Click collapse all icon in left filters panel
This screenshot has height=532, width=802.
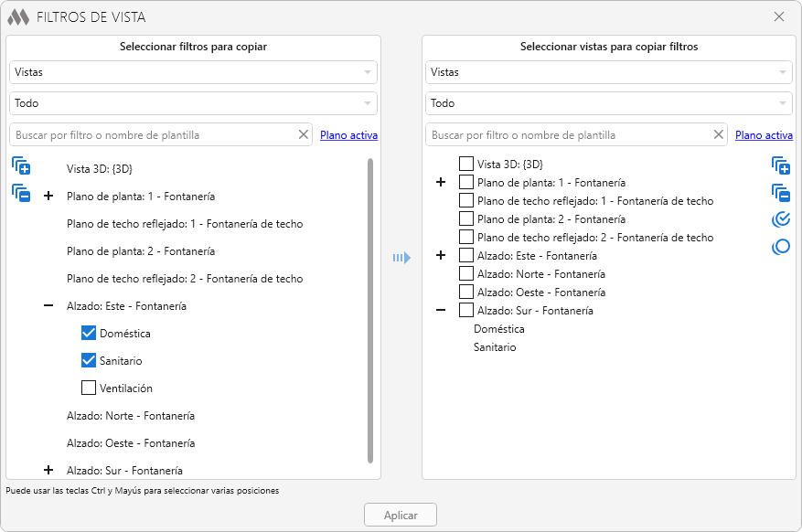click(x=22, y=193)
